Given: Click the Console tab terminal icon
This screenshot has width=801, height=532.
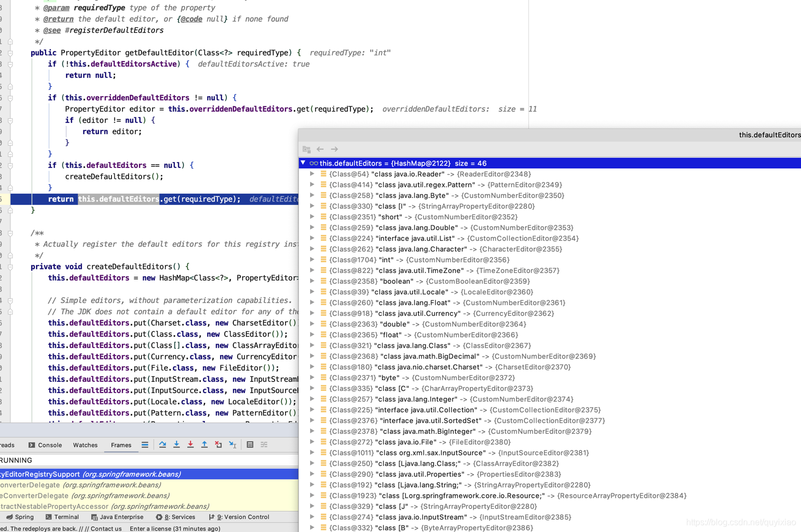Looking at the screenshot, I should (32, 445).
